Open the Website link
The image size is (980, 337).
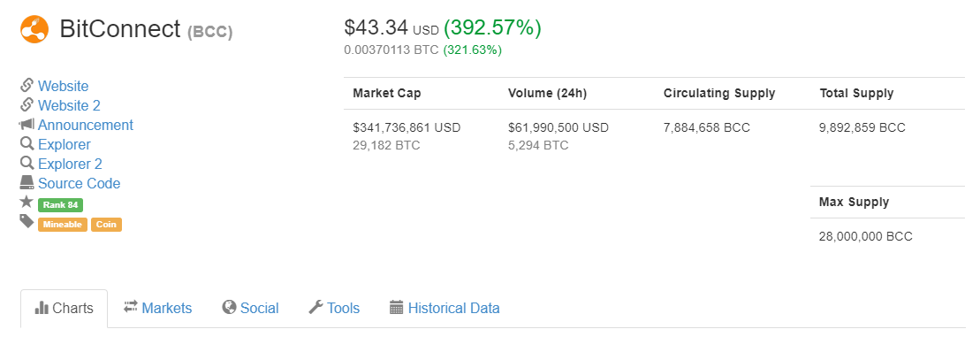pos(63,86)
